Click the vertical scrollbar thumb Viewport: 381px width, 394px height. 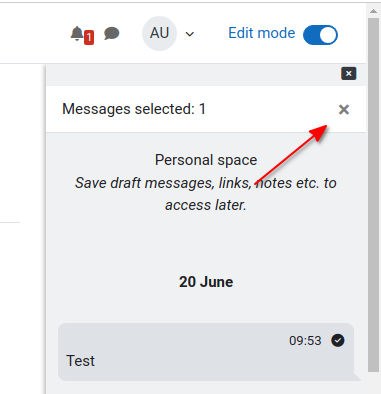click(373, 195)
